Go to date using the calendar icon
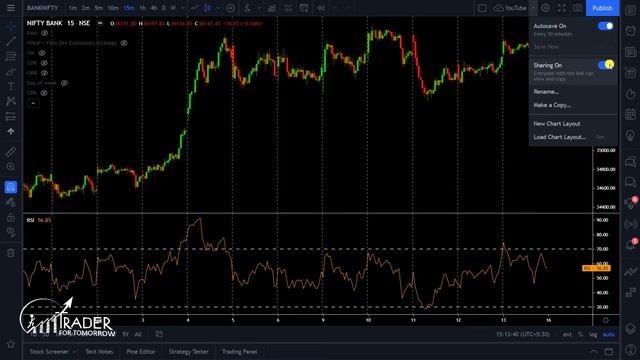This screenshot has height=360, width=640. click(159, 334)
